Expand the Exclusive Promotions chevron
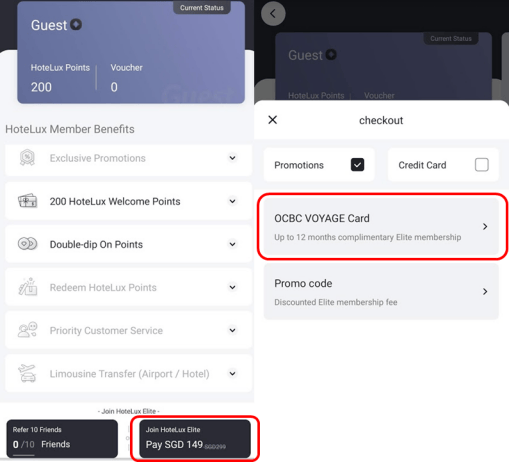 click(232, 158)
